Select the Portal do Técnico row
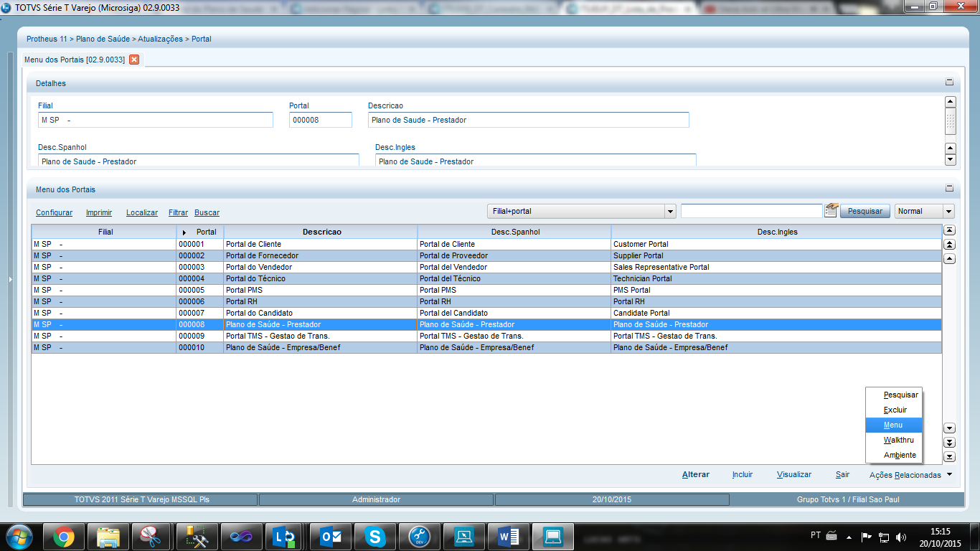 pyautogui.click(x=486, y=278)
